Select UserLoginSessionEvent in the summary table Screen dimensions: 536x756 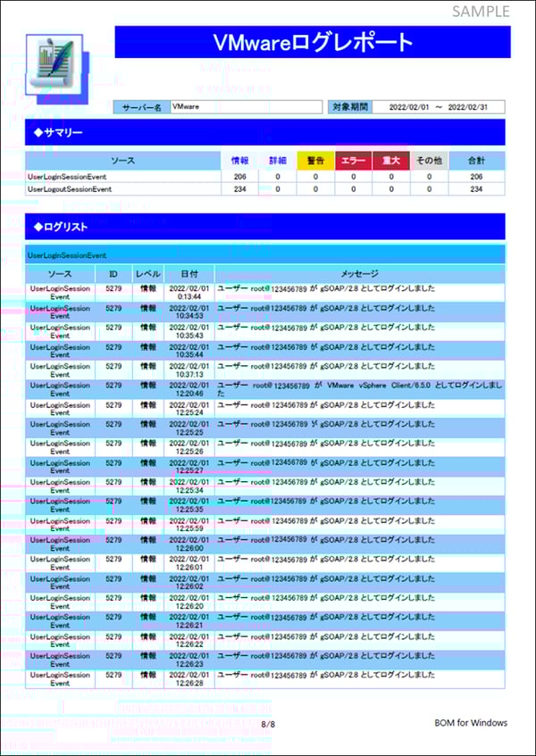(x=67, y=177)
